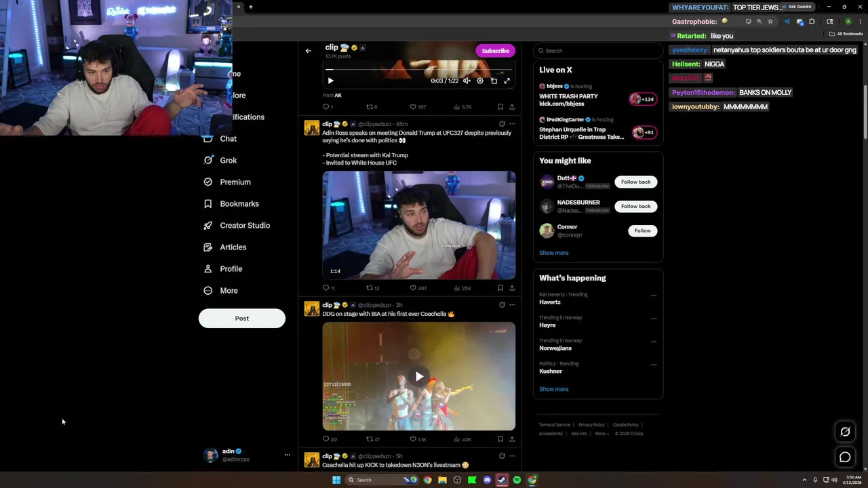Repost the post with 6 reposts

(x=372, y=107)
